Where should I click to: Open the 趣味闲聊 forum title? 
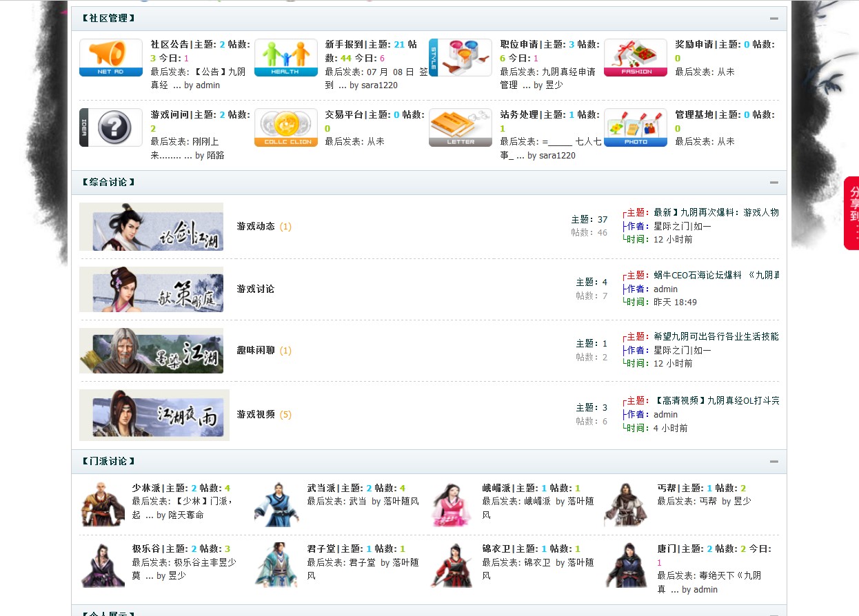pyautogui.click(x=256, y=350)
